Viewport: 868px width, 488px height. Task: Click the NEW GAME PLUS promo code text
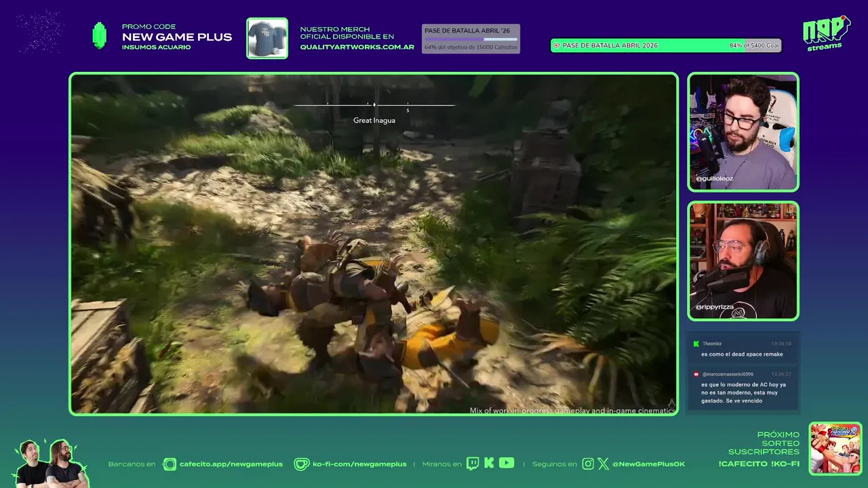pyautogui.click(x=177, y=37)
